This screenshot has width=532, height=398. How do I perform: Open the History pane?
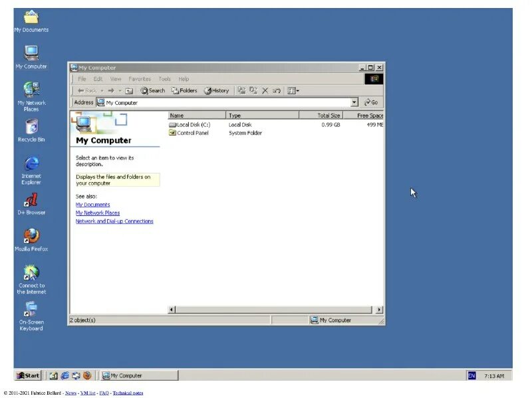coord(219,90)
